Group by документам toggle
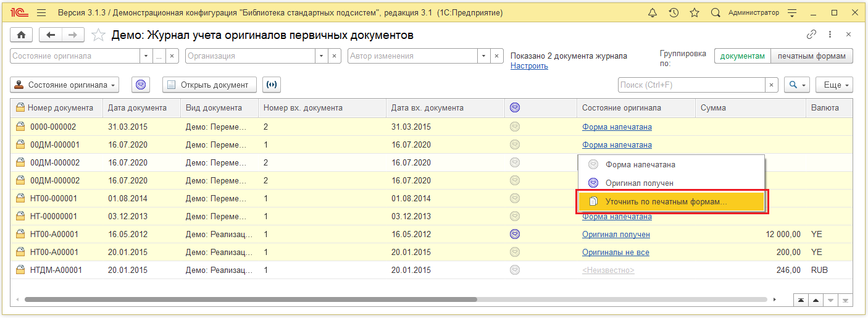The image size is (868, 318). (x=743, y=56)
